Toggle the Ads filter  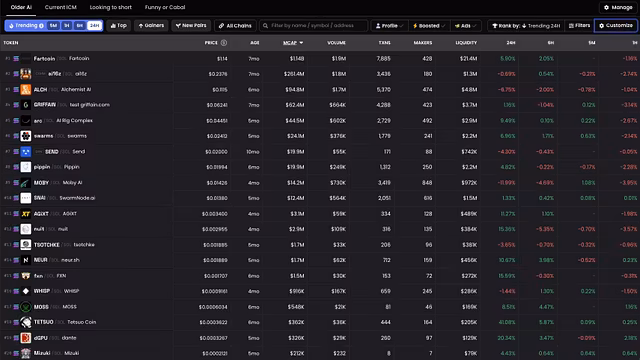465,26
